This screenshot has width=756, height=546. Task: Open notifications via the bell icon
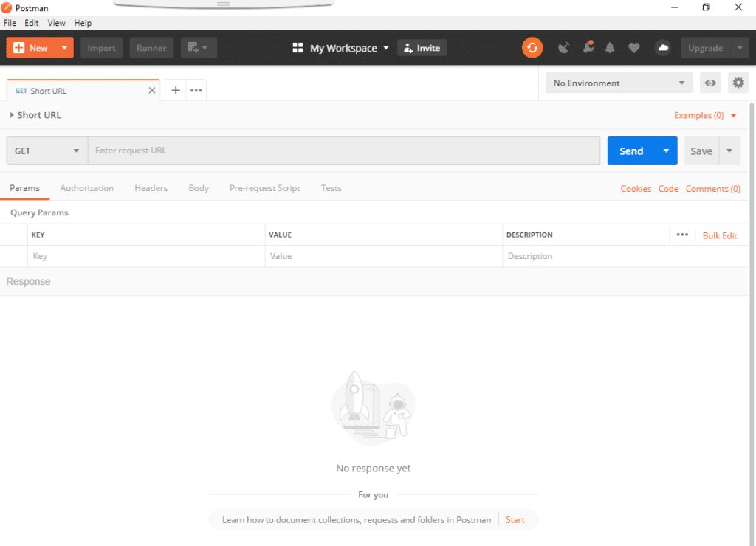point(610,47)
